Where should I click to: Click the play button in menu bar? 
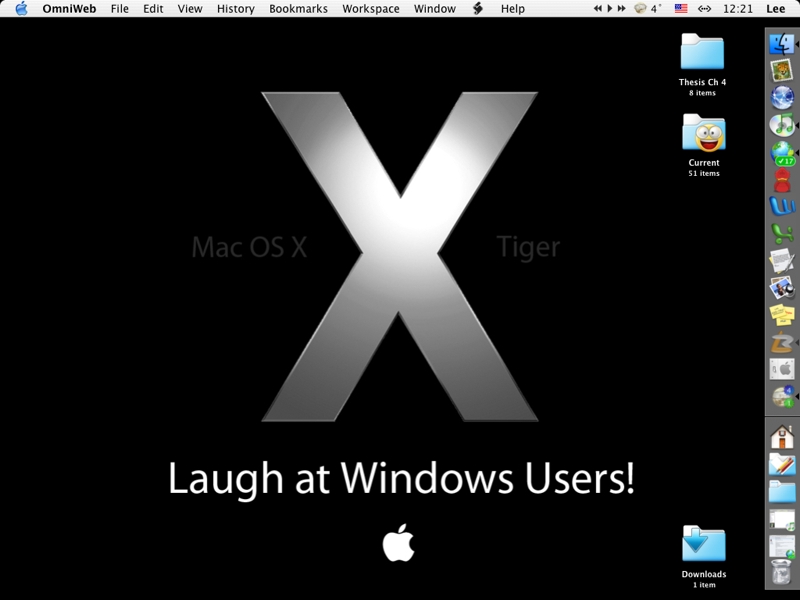pyautogui.click(x=609, y=9)
